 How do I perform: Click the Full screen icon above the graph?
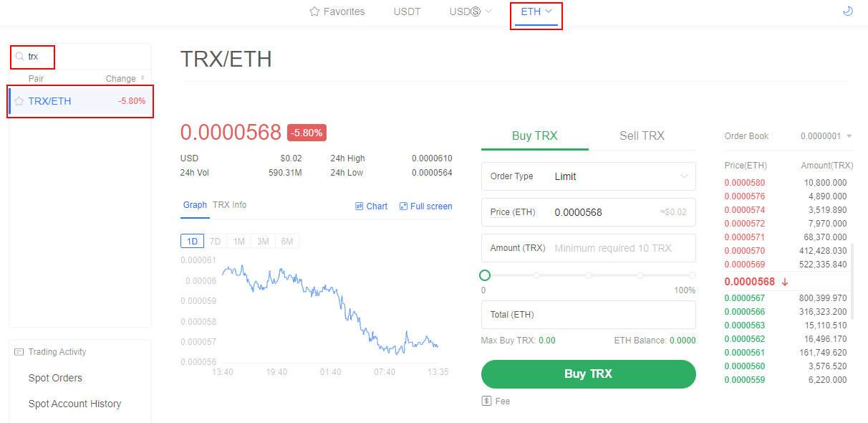tap(404, 206)
